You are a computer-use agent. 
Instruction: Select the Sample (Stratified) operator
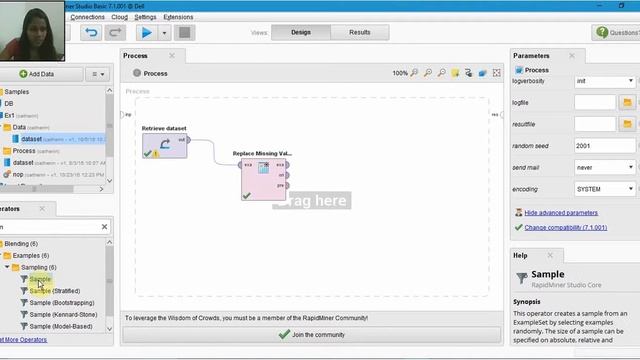point(55,291)
